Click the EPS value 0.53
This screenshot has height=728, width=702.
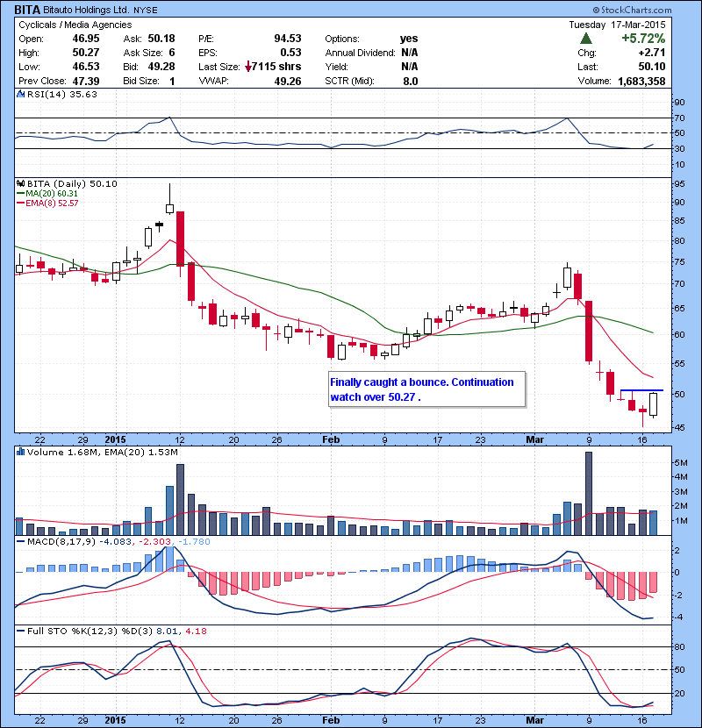point(290,53)
